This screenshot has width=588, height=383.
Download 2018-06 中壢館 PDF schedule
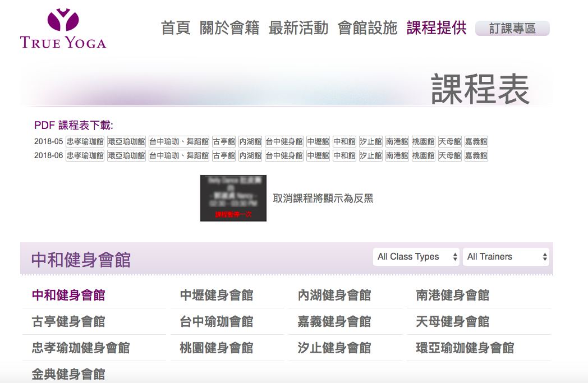(318, 155)
